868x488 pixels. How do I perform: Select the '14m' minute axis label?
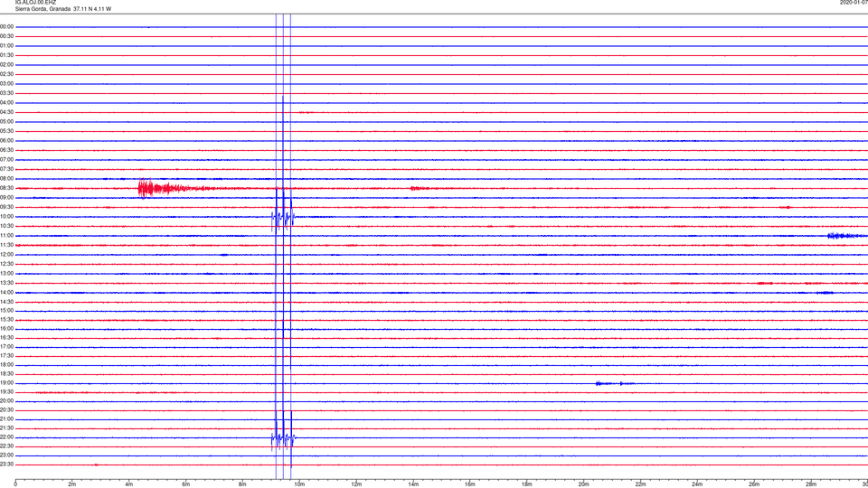pos(413,484)
